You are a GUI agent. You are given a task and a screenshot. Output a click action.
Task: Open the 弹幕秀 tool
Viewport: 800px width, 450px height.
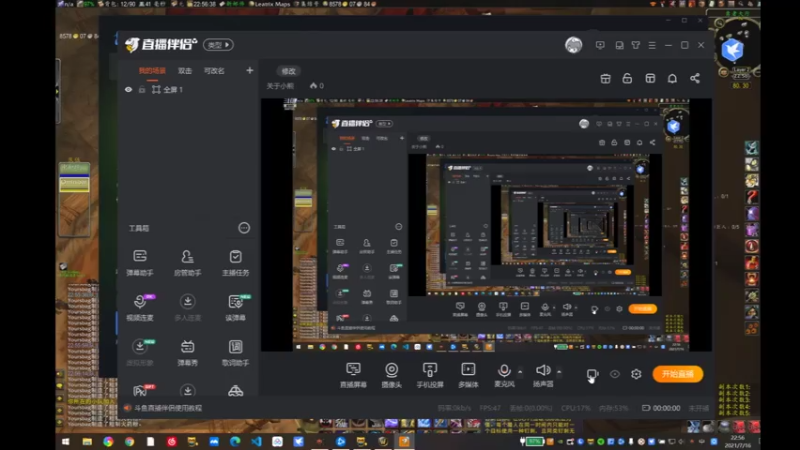187,352
